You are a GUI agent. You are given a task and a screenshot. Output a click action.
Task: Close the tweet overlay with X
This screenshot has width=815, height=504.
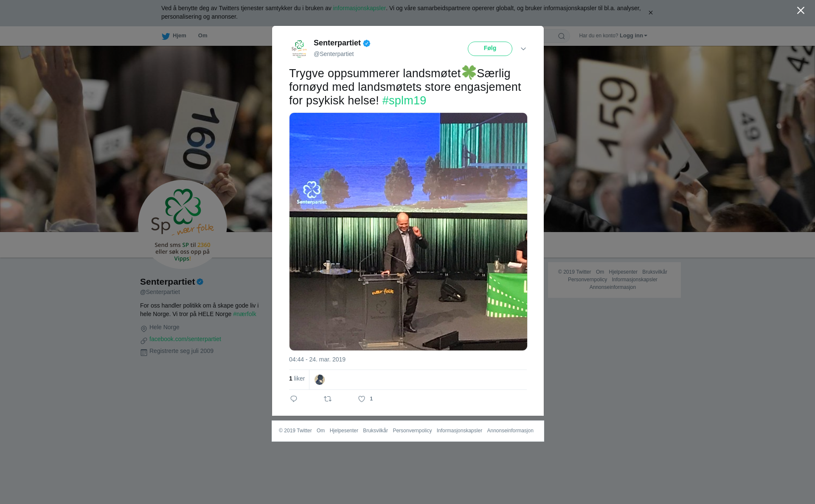pos(801,11)
